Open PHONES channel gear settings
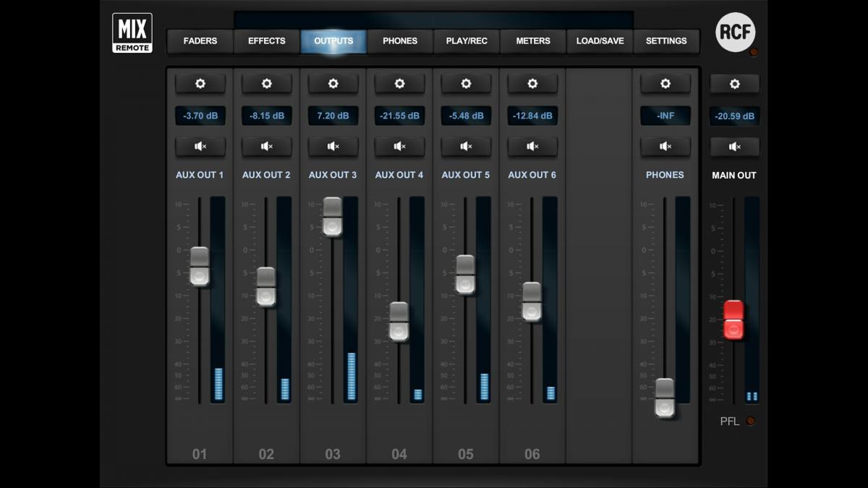The image size is (868, 488). click(665, 84)
